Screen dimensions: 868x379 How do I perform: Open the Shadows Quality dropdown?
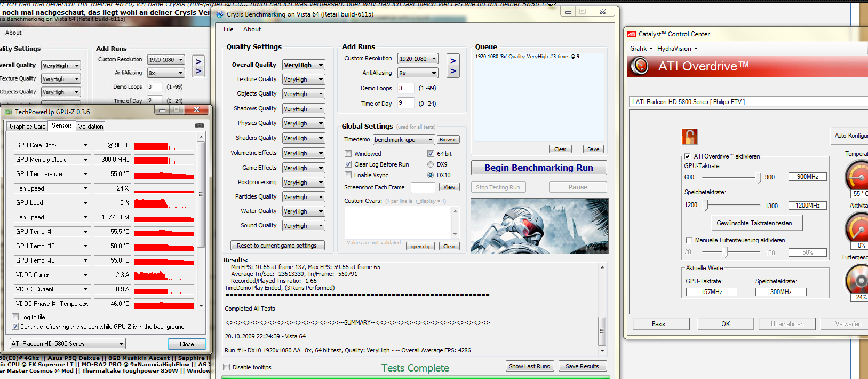(x=304, y=109)
